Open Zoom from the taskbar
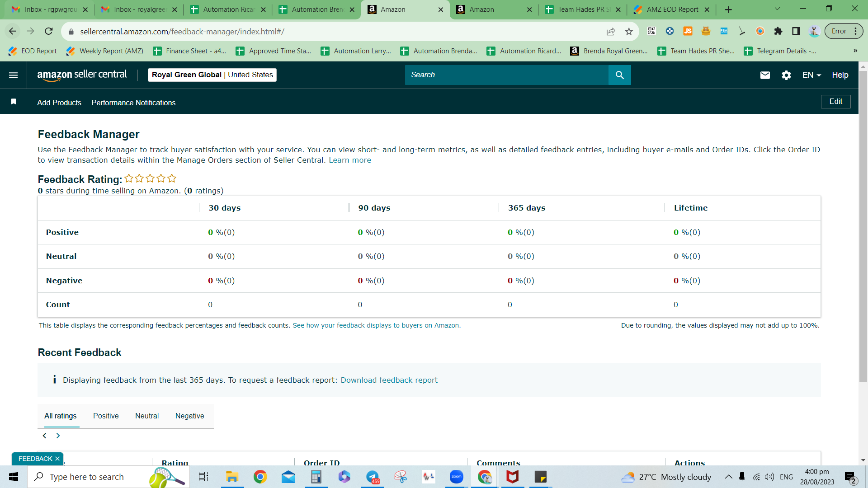This screenshot has width=868, height=488. tap(457, 477)
